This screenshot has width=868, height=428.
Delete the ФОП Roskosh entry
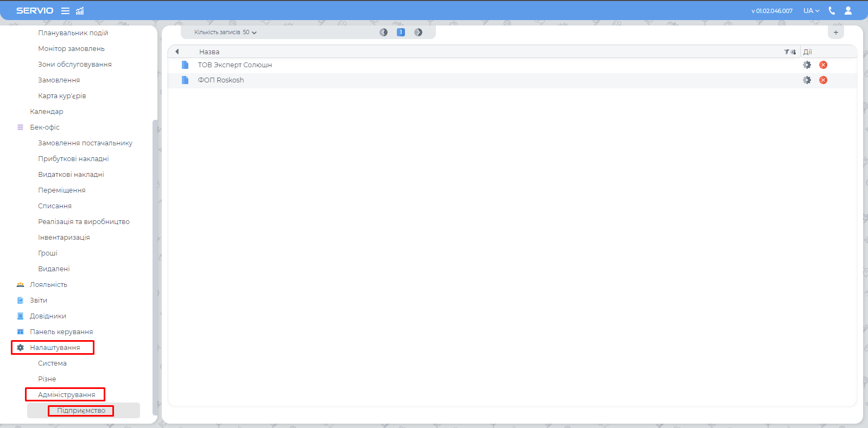[x=823, y=80]
